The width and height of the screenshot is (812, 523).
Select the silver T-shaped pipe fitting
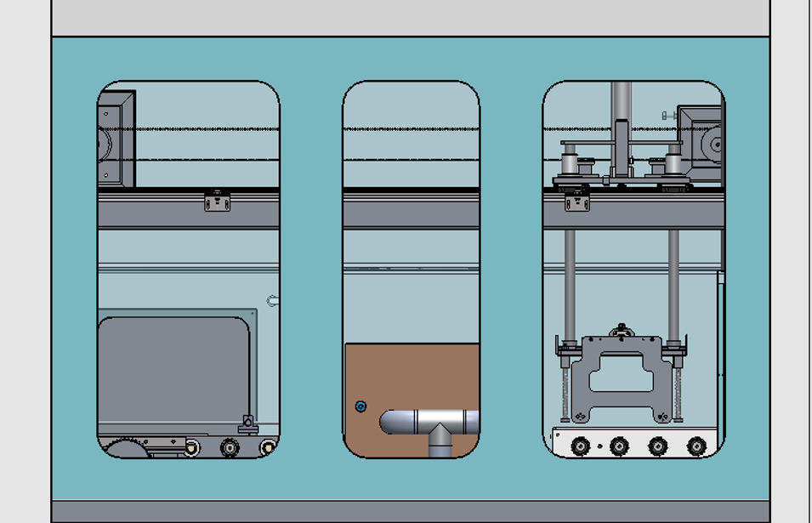tap(438, 424)
